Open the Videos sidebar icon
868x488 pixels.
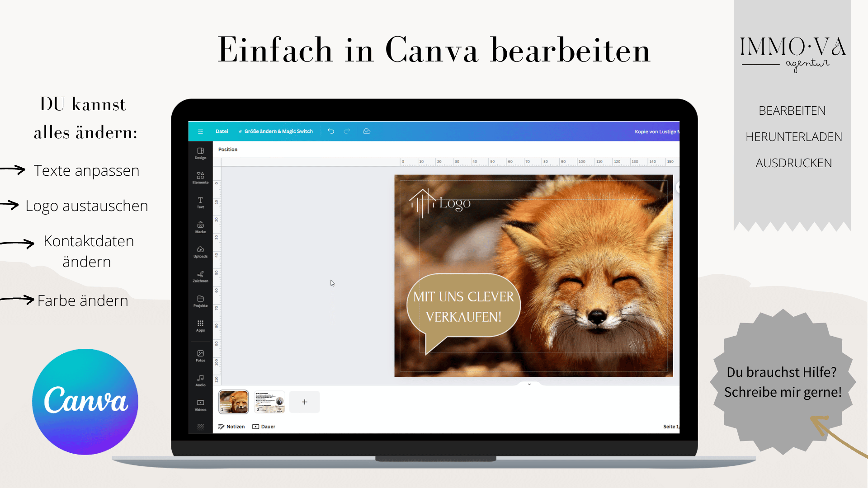200,405
